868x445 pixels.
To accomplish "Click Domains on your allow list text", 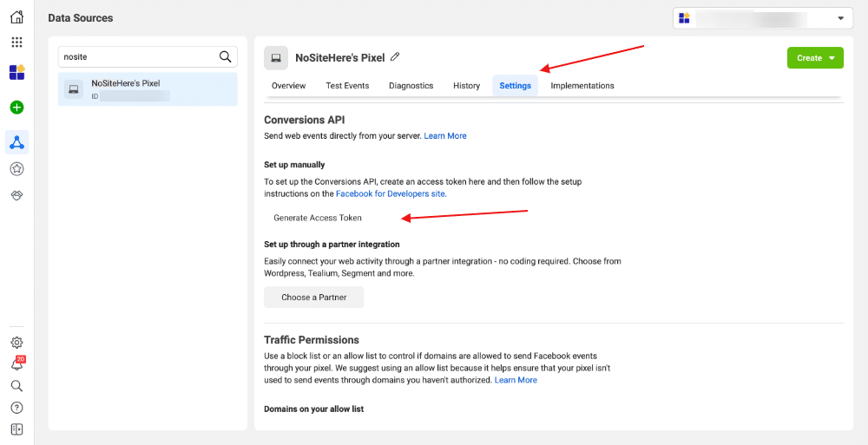I will (x=314, y=409).
